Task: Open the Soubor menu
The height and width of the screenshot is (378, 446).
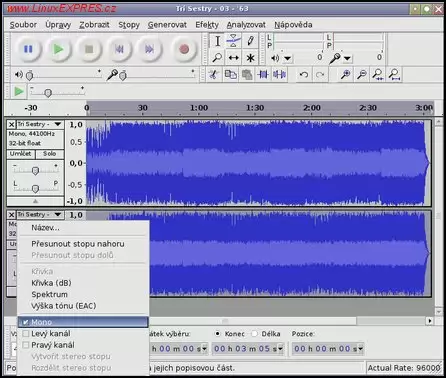Action: [x=23, y=25]
